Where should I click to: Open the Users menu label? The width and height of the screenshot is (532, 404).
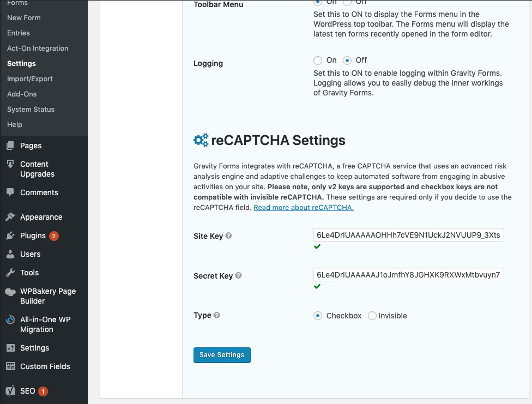tap(30, 254)
